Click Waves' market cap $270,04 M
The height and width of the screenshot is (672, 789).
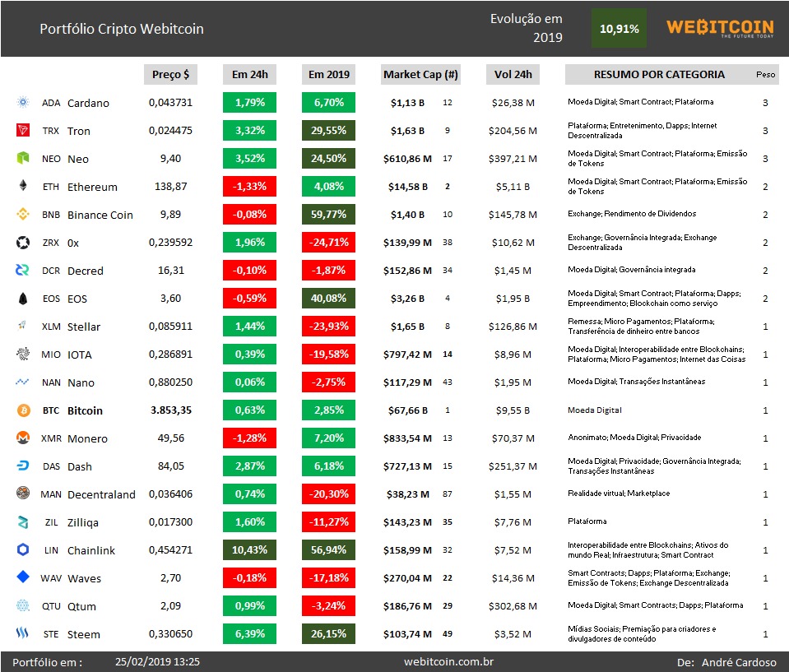tap(407, 578)
